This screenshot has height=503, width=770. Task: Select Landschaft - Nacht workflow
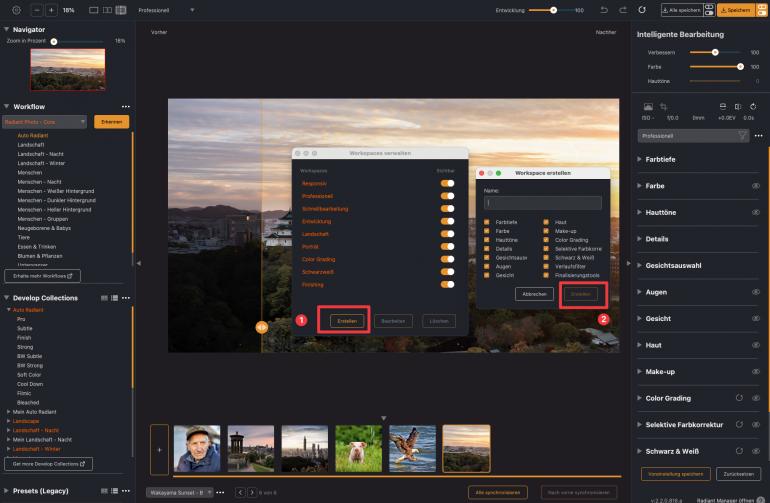40,154
